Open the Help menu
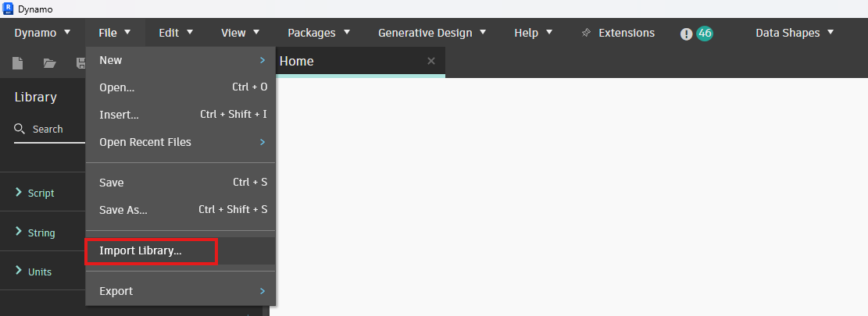The height and width of the screenshot is (316, 868). pyautogui.click(x=533, y=33)
